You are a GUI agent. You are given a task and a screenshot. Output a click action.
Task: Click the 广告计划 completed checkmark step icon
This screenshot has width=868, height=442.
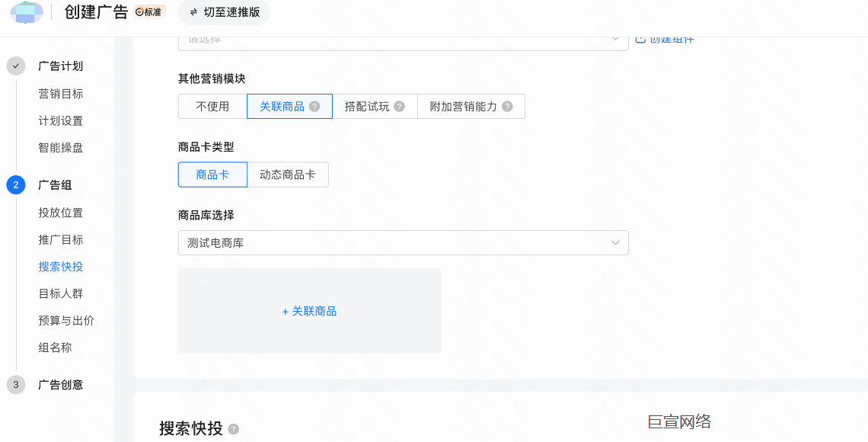[x=15, y=66]
